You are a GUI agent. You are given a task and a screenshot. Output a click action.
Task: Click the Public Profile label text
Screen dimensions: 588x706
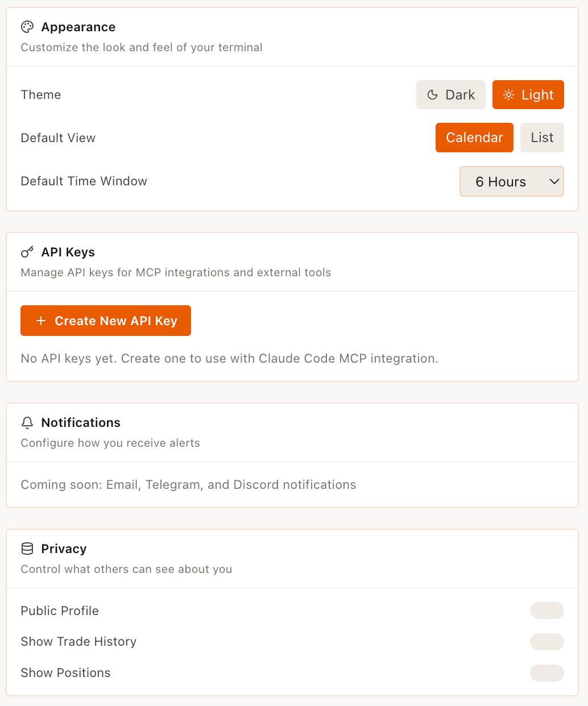pos(60,611)
